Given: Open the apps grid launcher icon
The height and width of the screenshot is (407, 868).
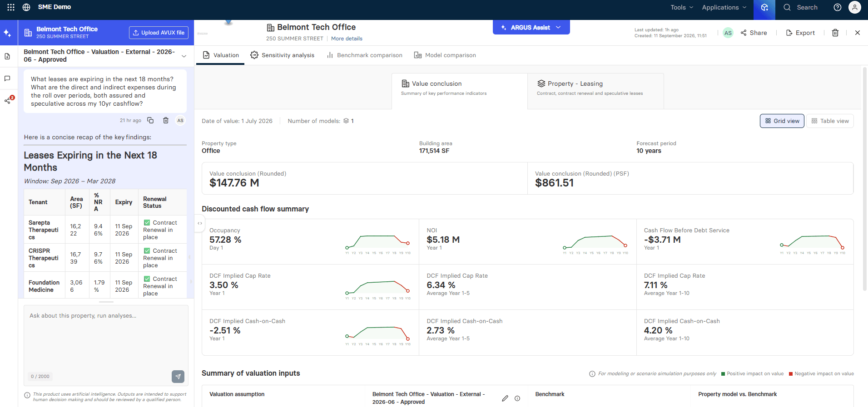Looking at the screenshot, I should 11,7.
